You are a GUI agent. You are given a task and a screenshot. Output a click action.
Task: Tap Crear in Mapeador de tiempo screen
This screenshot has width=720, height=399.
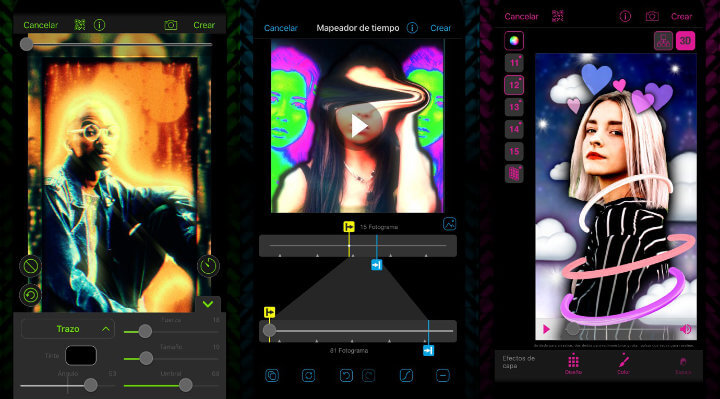pyautogui.click(x=440, y=28)
